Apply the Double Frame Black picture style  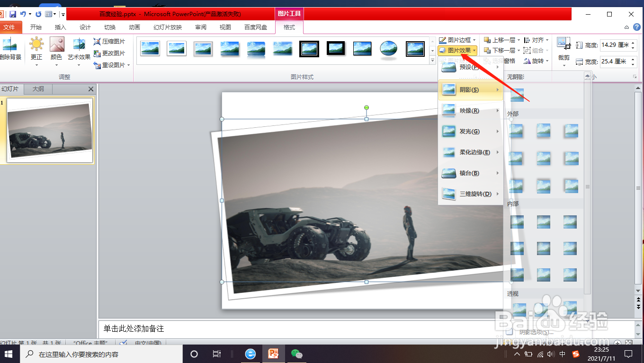pos(309,48)
